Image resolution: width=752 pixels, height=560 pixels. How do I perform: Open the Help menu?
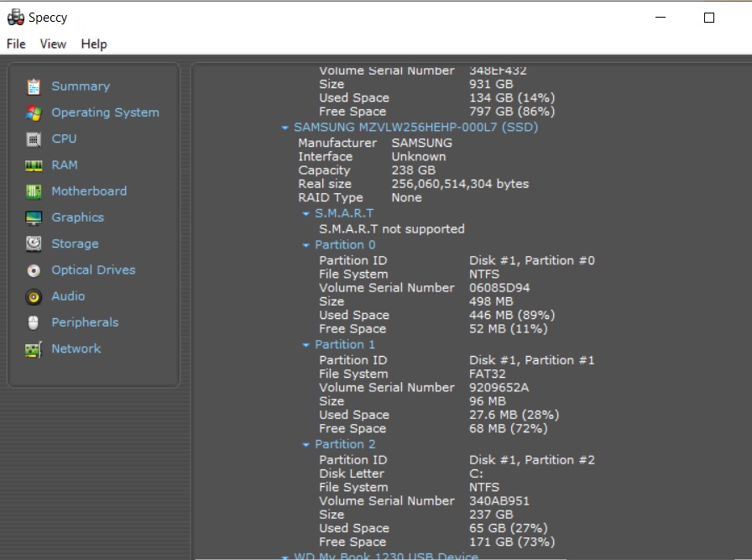click(94, 44)
